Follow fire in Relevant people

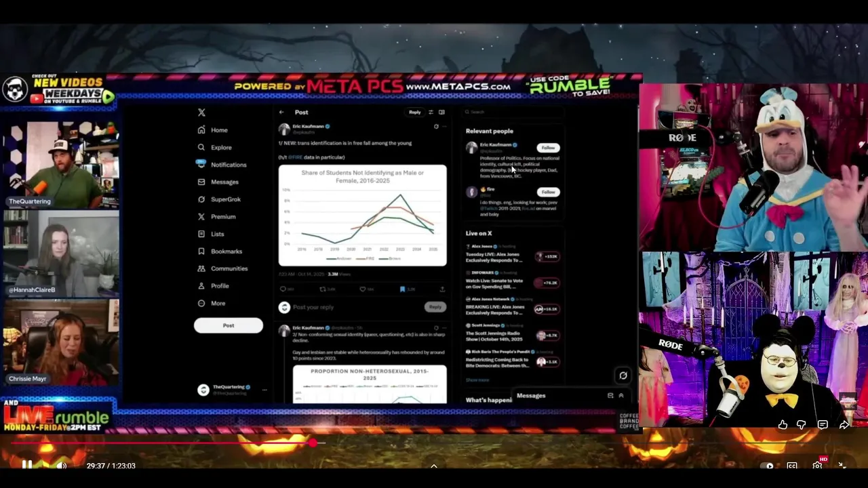548,192
